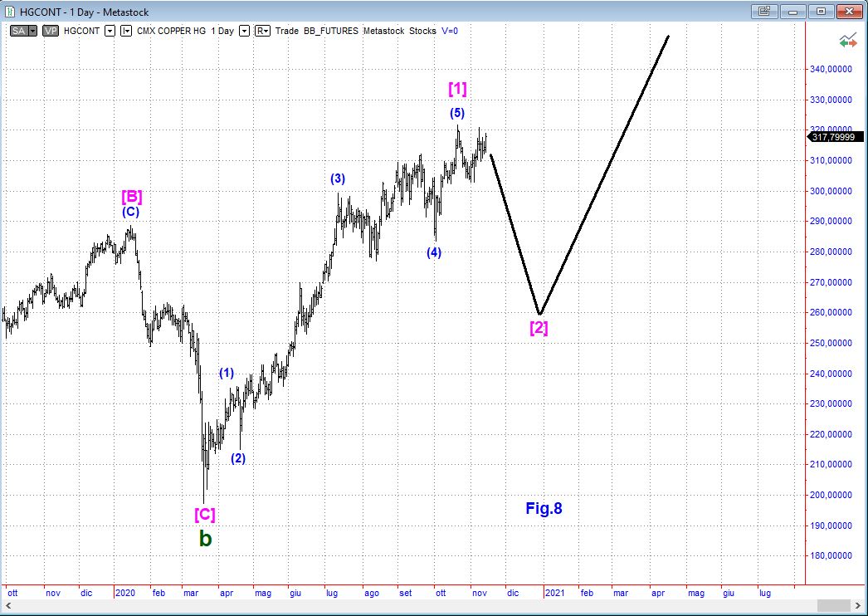Select the blue (4) wave label
The width and height of the screenshot is (868, 616).
coord(433,252)
